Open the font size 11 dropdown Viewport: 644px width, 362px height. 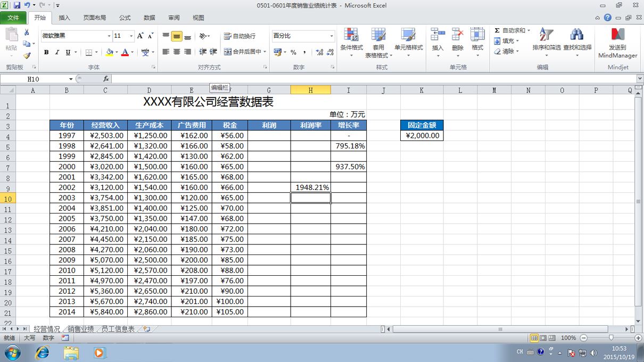tap(131, 36)
